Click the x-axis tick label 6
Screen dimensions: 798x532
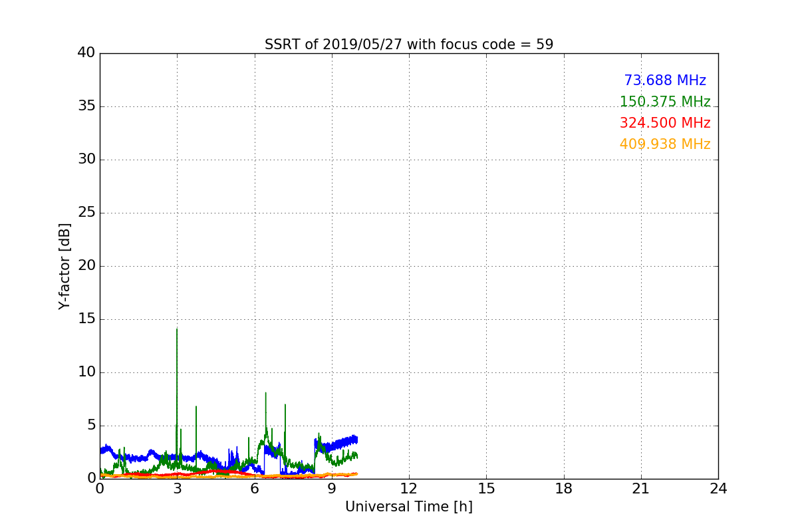click(x=255, y=489)
